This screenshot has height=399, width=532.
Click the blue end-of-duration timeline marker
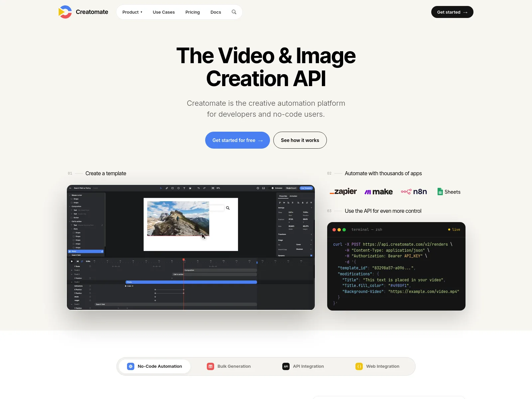pyautogui.click(x=257, y=262)
